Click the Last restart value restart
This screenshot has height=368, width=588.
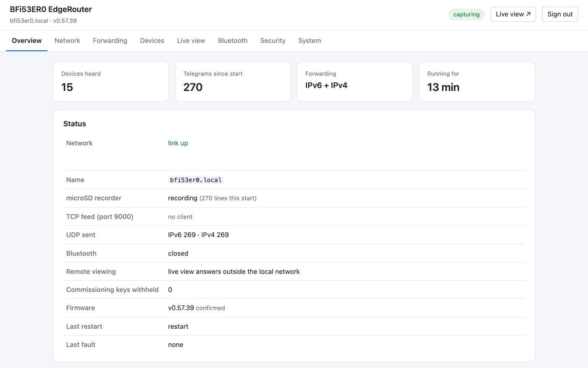[x=178, y=326]
